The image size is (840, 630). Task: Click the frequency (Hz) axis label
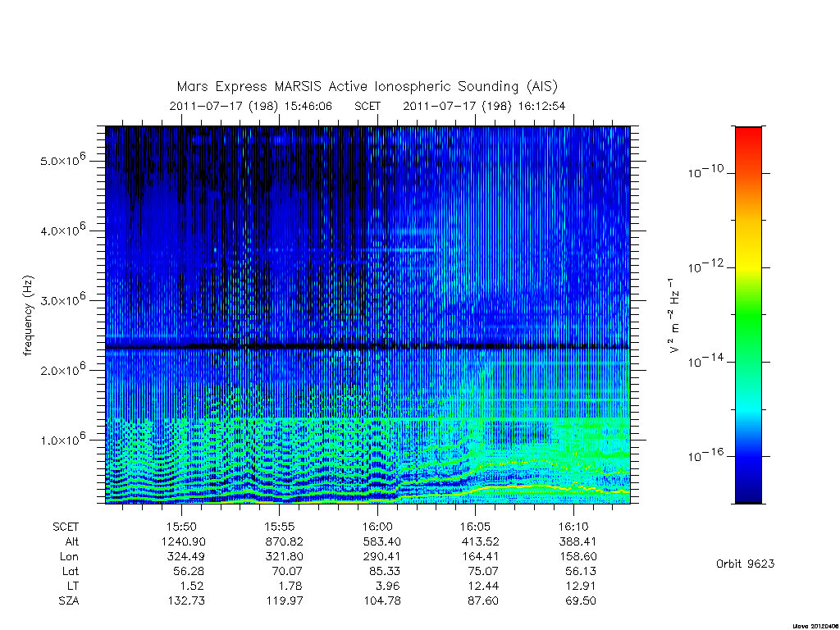click(x=28, y=316)
